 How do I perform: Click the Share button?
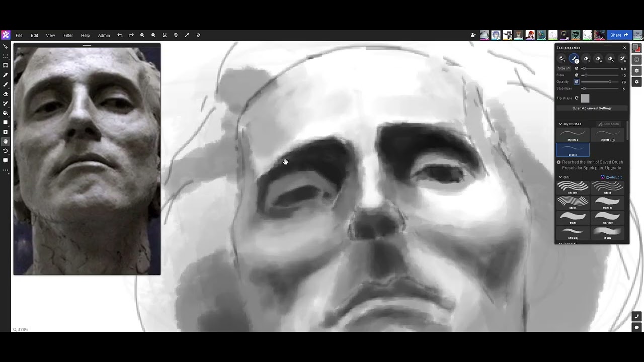619,35
